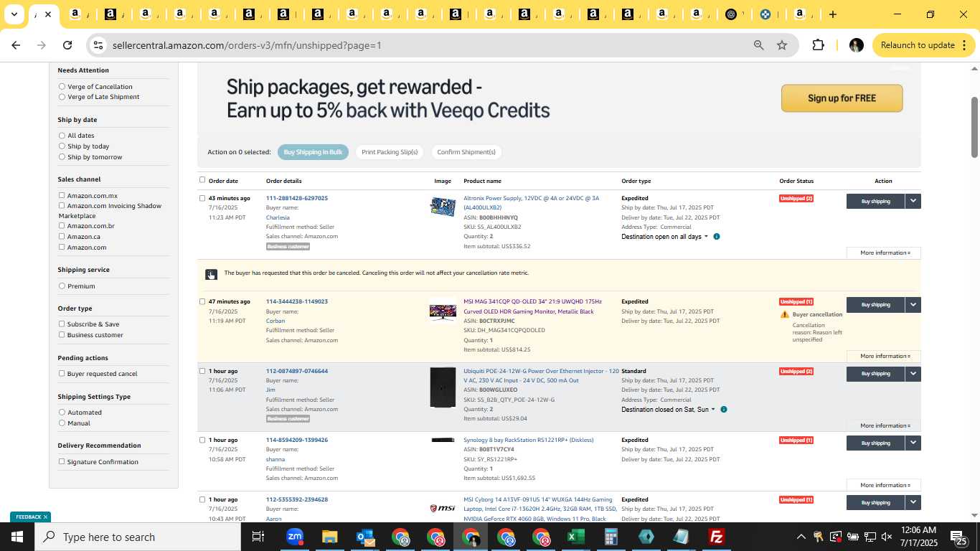Click the address bar URL
Screen dimensions: 980x551
click(x=247, y=45)
